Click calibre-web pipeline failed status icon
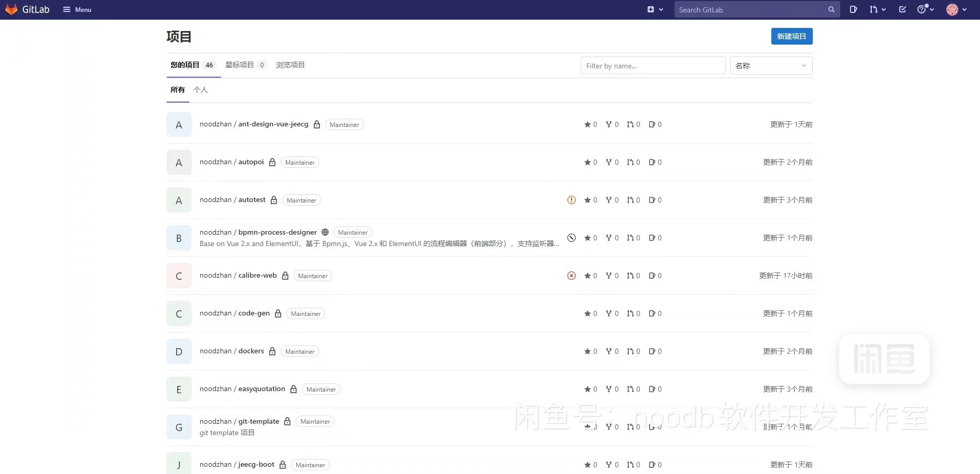Screen dimensions: 980x474 point(572,276)
